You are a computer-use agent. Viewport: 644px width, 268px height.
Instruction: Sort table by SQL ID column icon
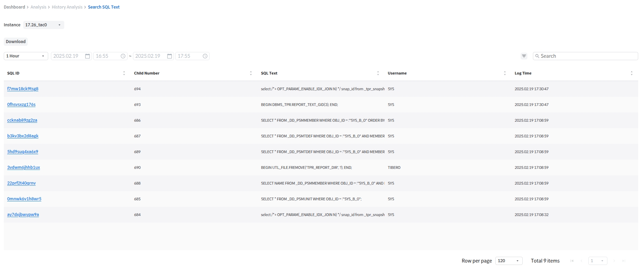point(124,73)
